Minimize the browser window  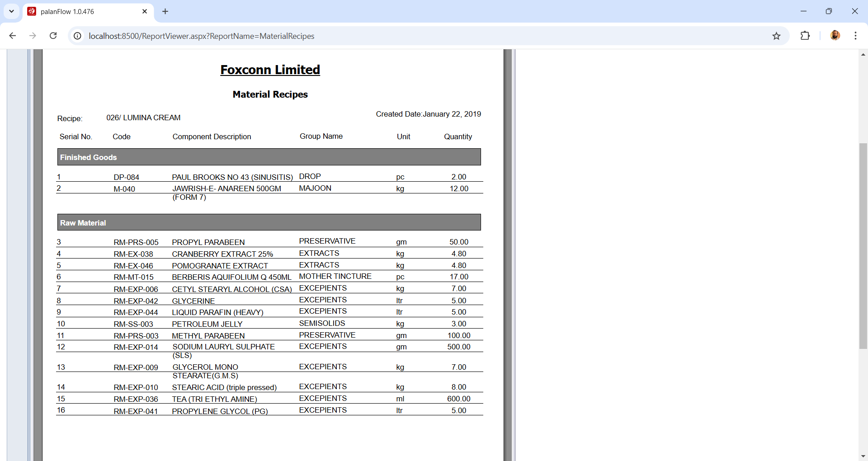tap(803, 11)
